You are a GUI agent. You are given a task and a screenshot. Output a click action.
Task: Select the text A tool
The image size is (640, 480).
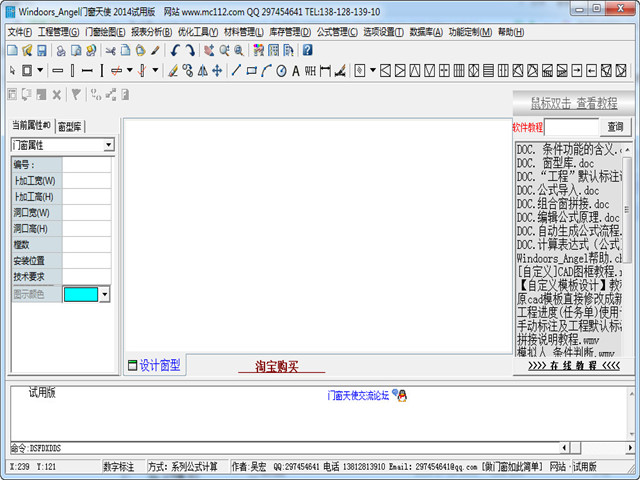point(296,71)
